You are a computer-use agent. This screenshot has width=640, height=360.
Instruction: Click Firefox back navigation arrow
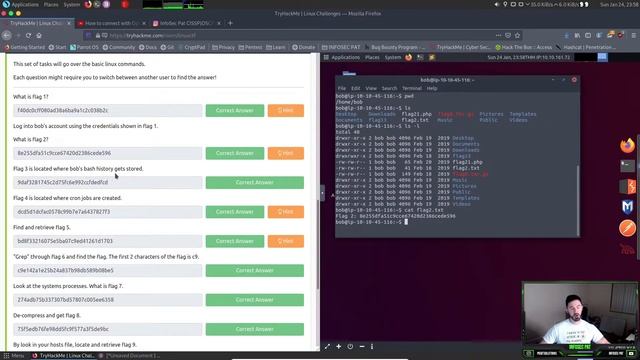pyautogui.click(x=7, y=36)
